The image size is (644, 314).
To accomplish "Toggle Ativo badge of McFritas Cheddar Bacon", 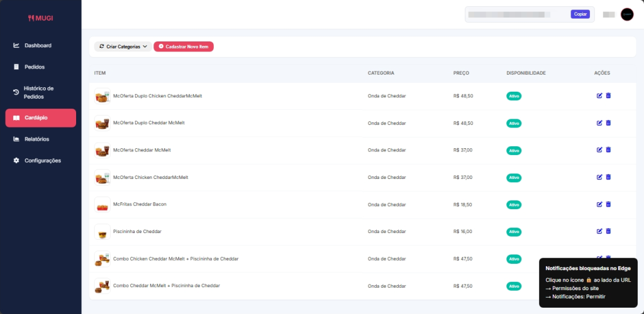I will tap(514, 205).
